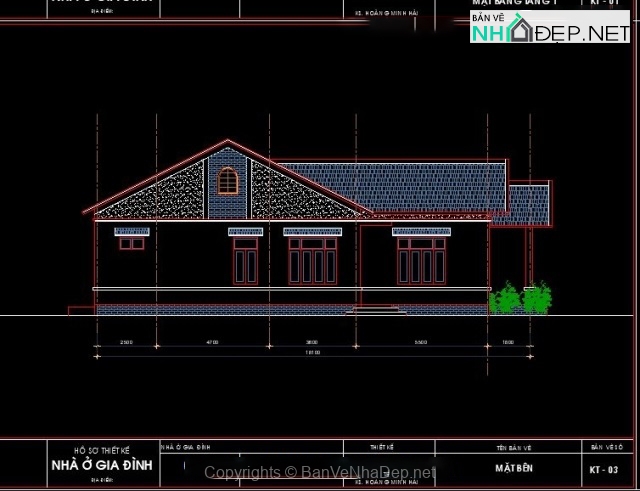Click the thin porch column at the right end
Viewport: 640px width, 491px height.
[x=530, y=265]
